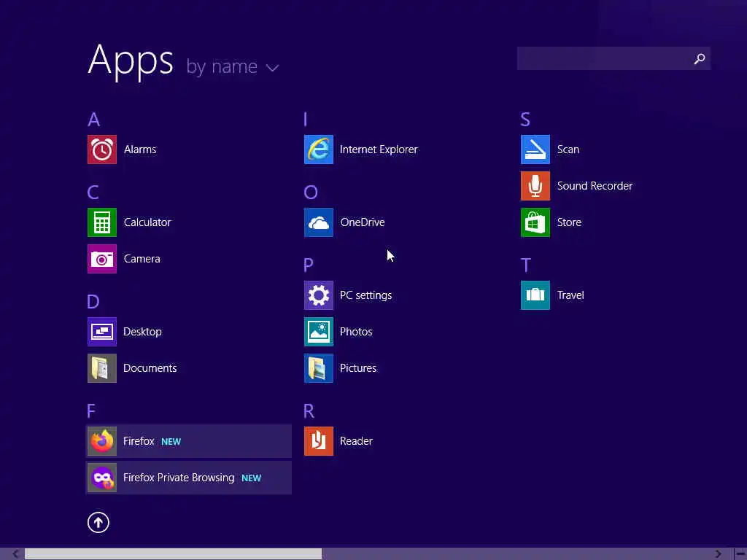This screenshot has height=560, width=747.
Task: Launch the Internet Explorer icon
Action: (x=319, y=149)
